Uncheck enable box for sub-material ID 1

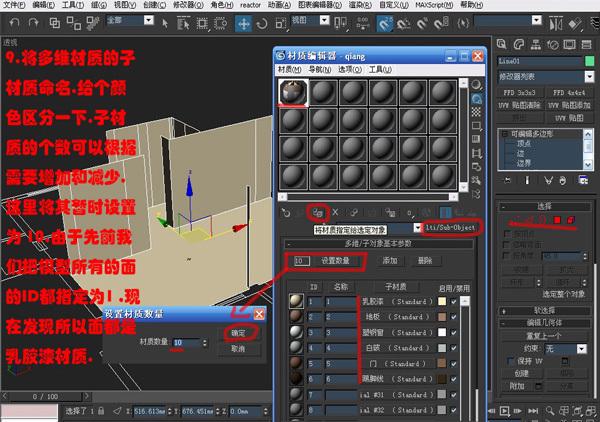tap(454, 302)
